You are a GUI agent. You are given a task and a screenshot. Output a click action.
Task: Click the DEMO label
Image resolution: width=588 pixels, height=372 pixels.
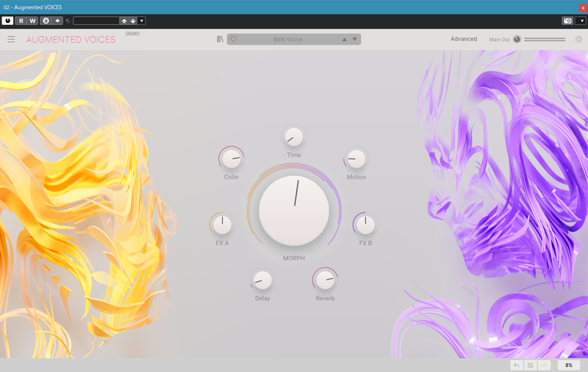[x=133, y=34]
